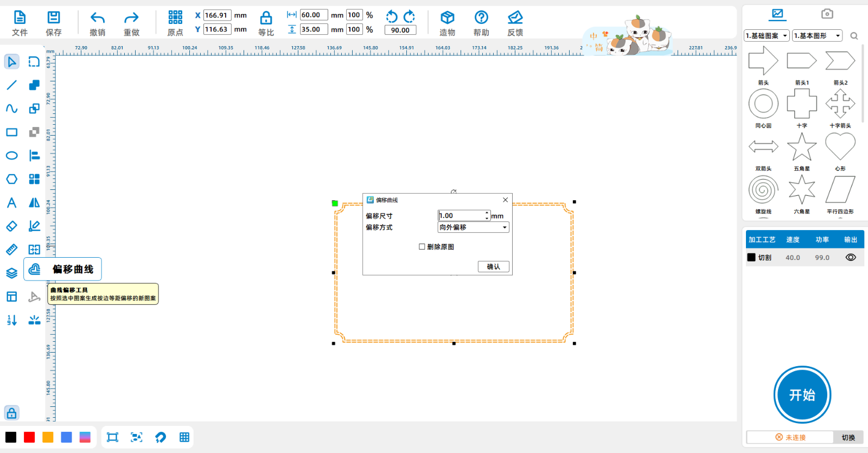Expand the 1.基本图形 subcategory dropdown
The width and height of the screenshot is (868, 453).
(x=817, y=36)
